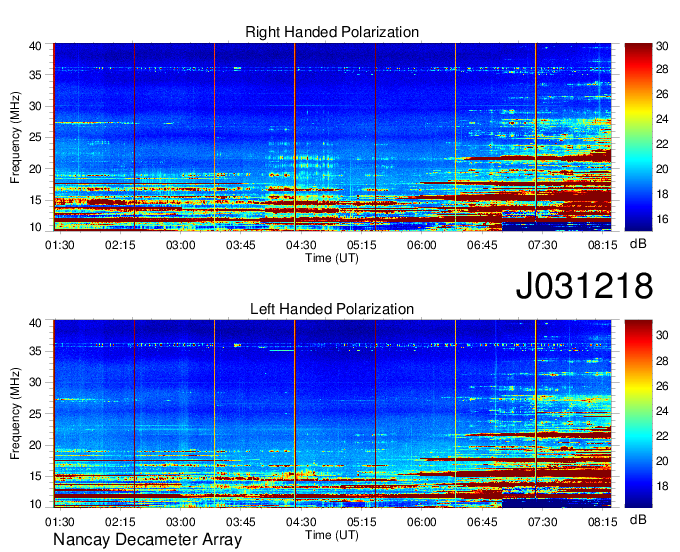Select 05:15 time tick on left-handed plot
The image size is (680, 552).
(361, 522)
